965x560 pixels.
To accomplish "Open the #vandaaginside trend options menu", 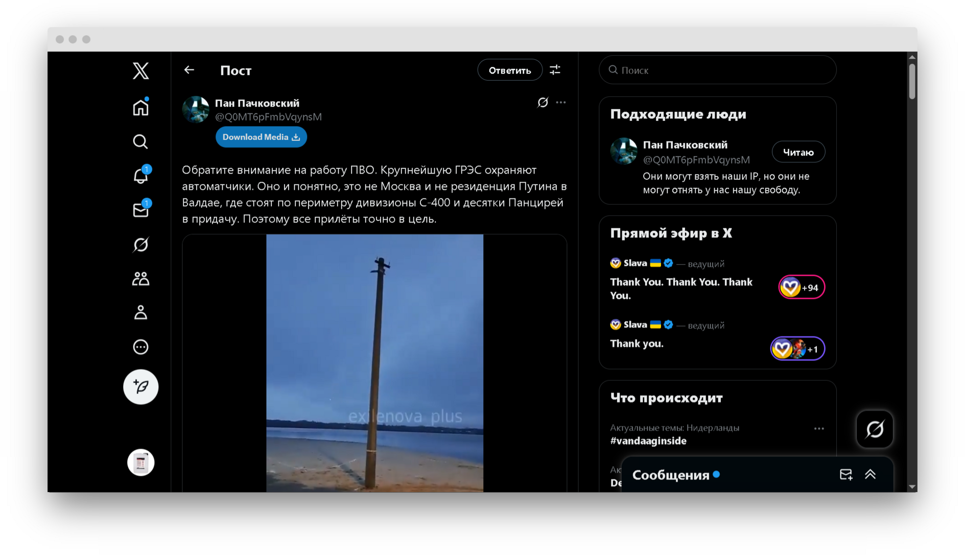I will tap(819, 429).
